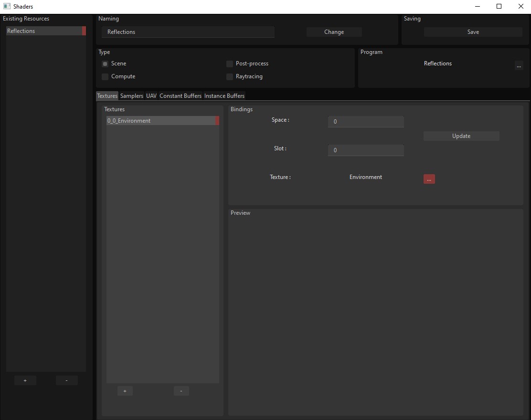
Task: Maximize the Shaders window
Action: coord(499,6)
